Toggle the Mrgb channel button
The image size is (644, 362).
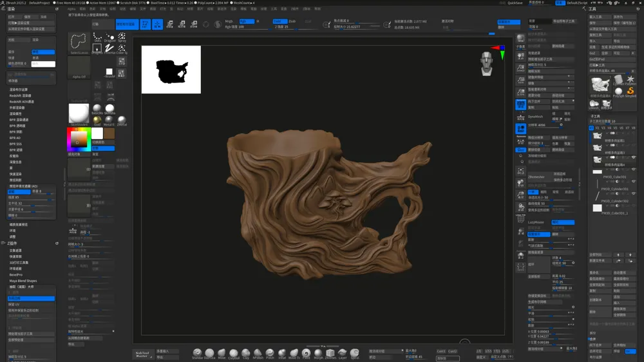230,21
